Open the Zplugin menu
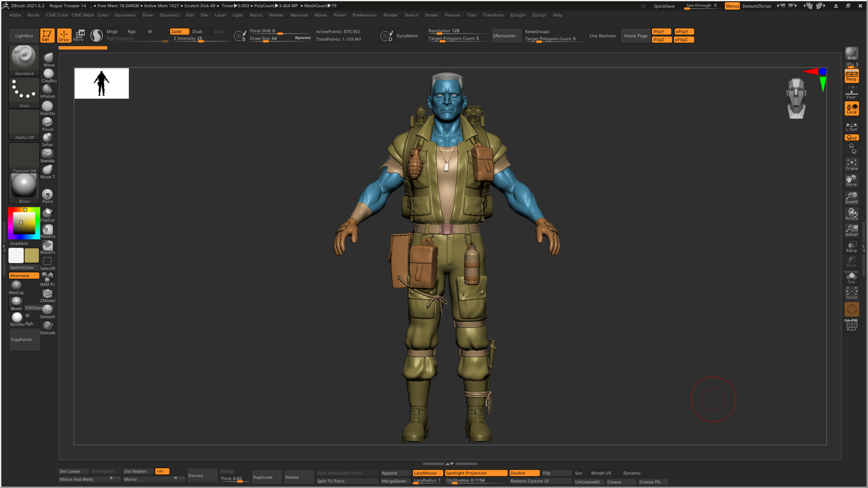This screenshot has height=488, width=868. pyautogui.click(x=517, y=15)
